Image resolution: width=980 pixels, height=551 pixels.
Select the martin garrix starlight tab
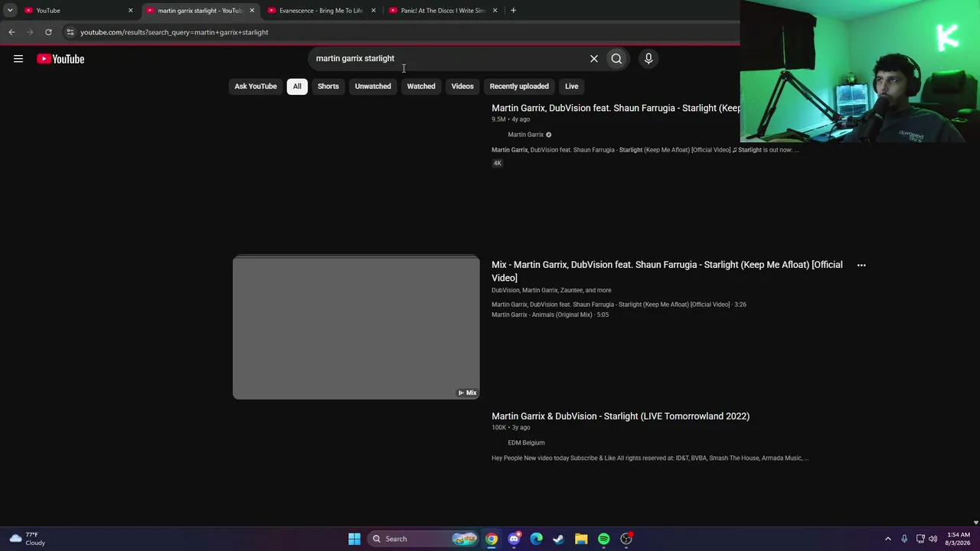[x=201, y=11]
